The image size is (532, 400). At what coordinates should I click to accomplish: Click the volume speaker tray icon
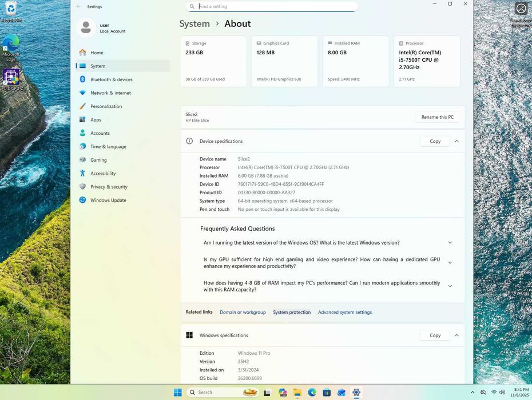point(502,392)
